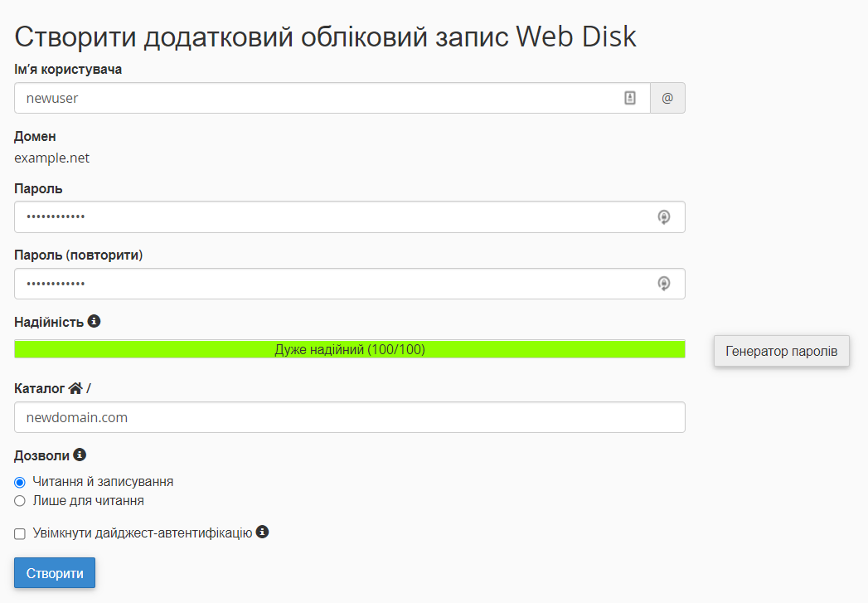Focus the Каталог field with newdomain.com

(x=349, y=417)
